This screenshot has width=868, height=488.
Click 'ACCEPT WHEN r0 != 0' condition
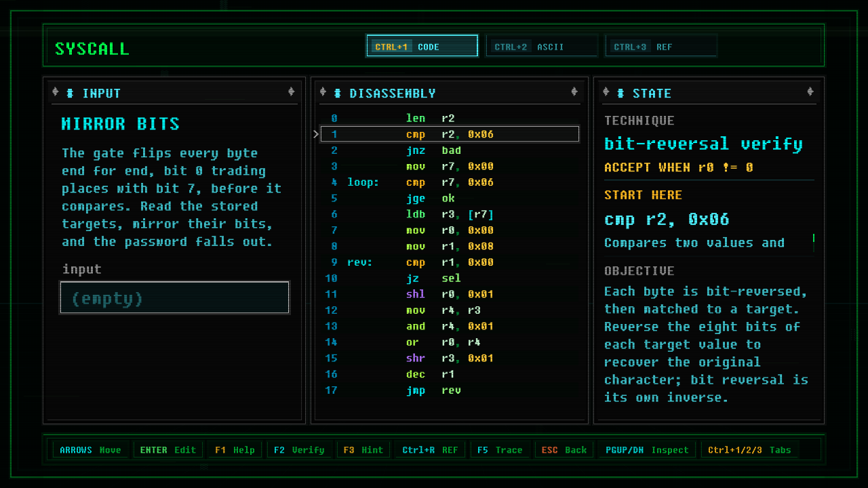[x=678, y=167]
